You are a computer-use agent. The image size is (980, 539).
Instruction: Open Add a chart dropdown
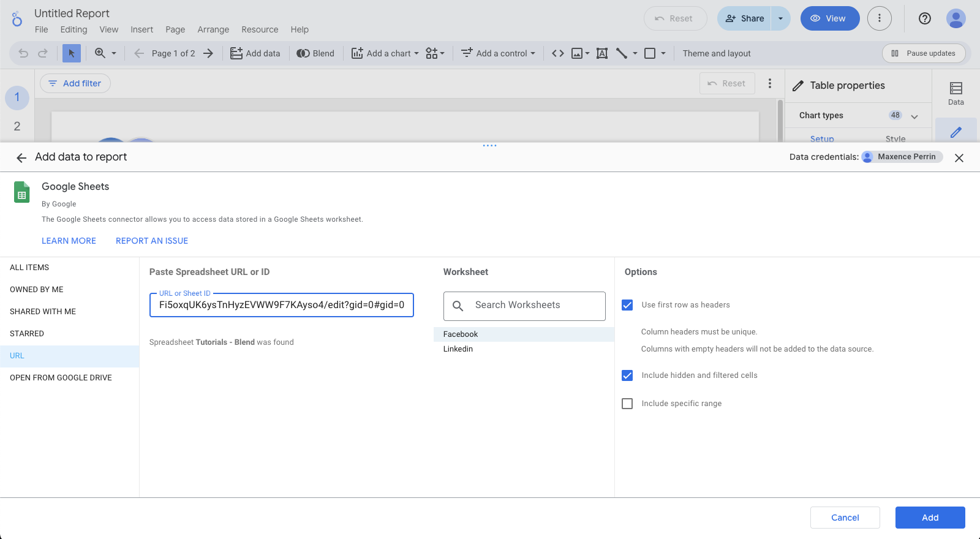[x=385, y=53]
